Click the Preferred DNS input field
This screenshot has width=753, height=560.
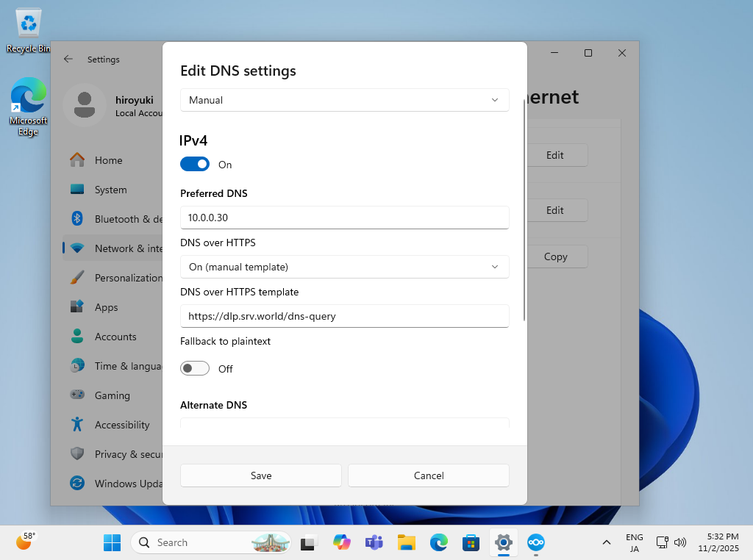click(x=344, y=218)
